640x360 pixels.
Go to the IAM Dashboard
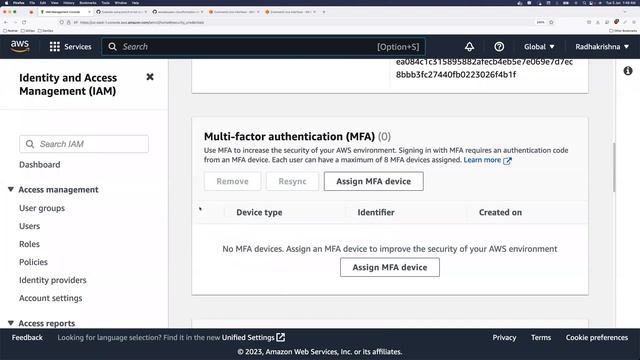coord(40,164)
